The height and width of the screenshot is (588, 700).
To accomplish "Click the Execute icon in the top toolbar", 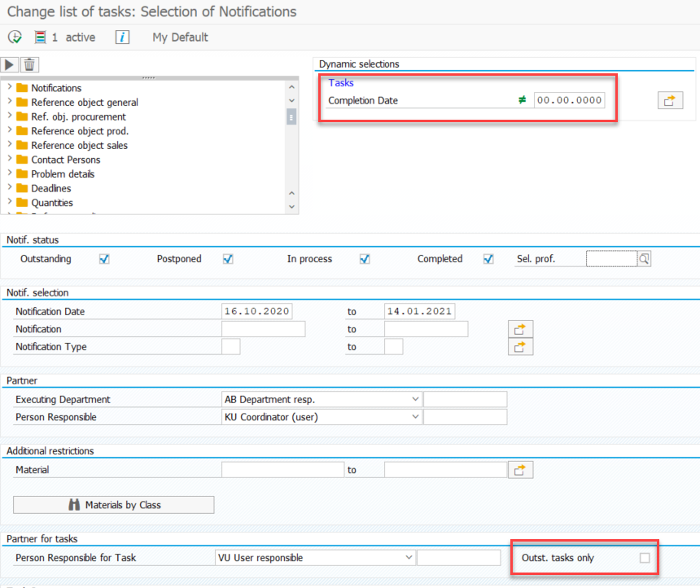I will 15,37.
